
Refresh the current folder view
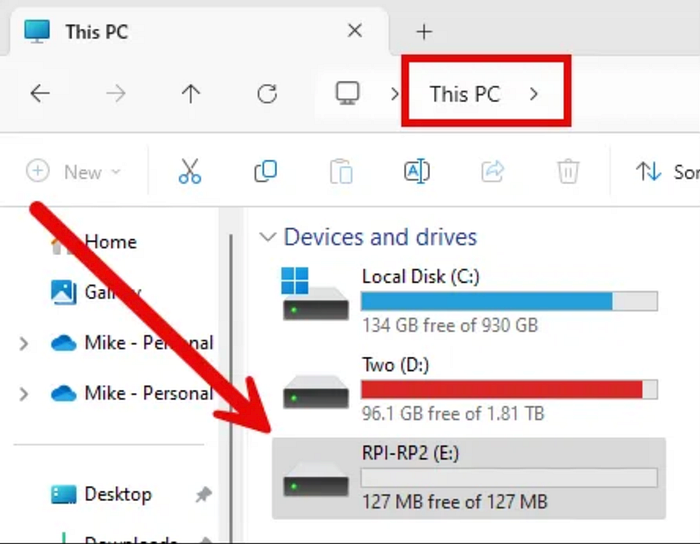267,94
